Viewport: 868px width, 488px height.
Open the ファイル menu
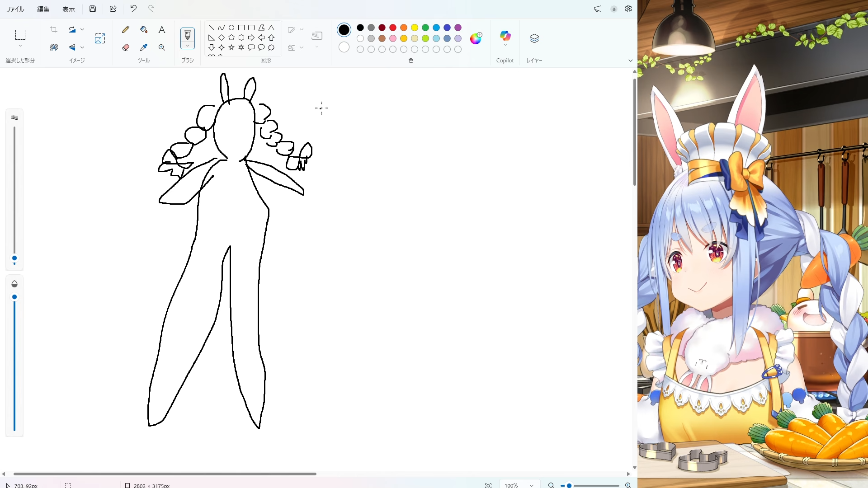[15, 9]
